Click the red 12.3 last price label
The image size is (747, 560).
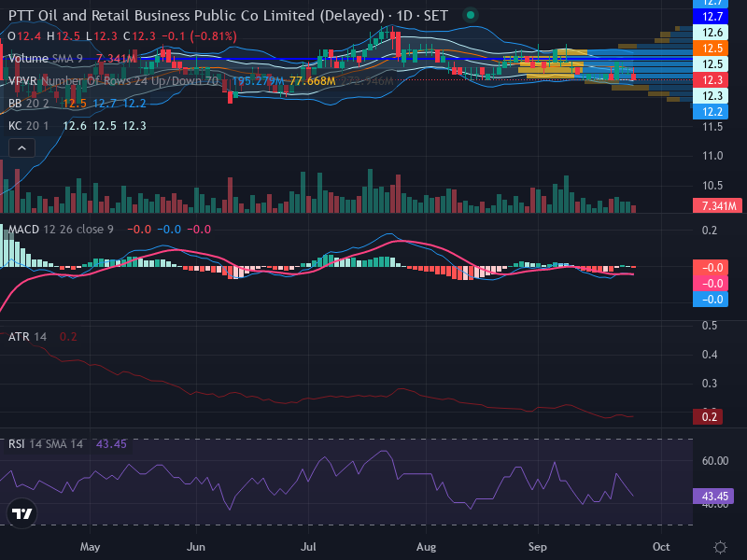click(x=711, y=80)
